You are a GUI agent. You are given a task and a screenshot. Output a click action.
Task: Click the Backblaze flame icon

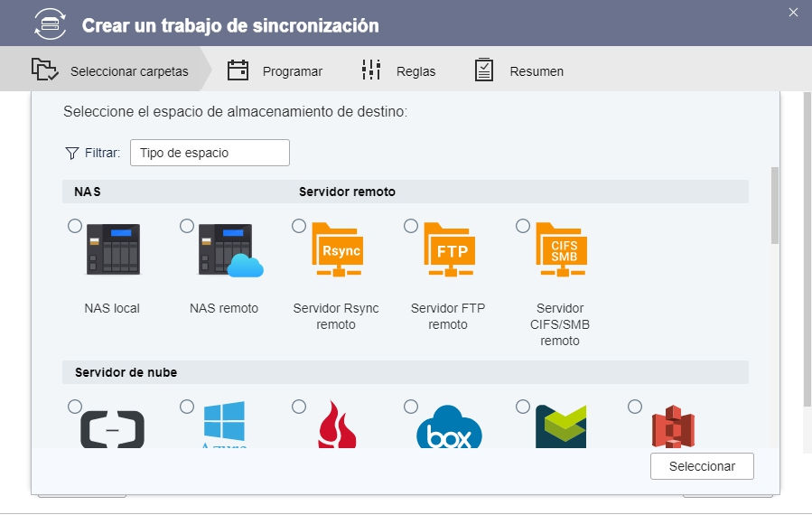point(337,426)
